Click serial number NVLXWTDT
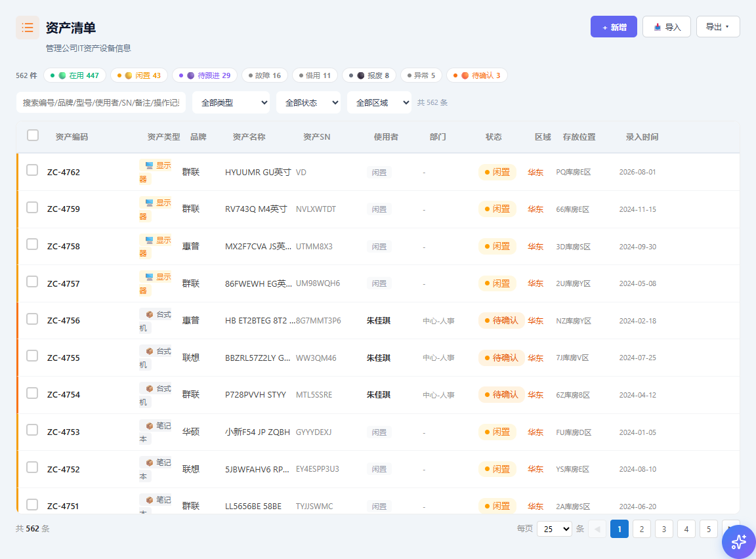Screen dimensions: 756x559 (316, 209)
